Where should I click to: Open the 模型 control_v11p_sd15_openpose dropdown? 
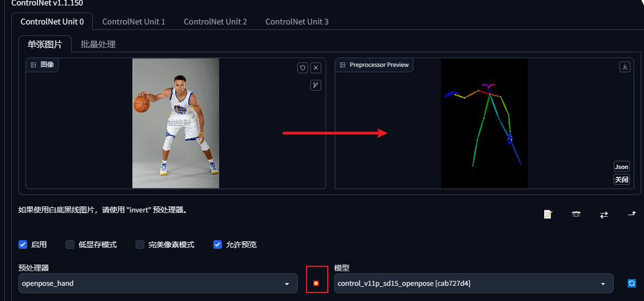pos(474,283)
